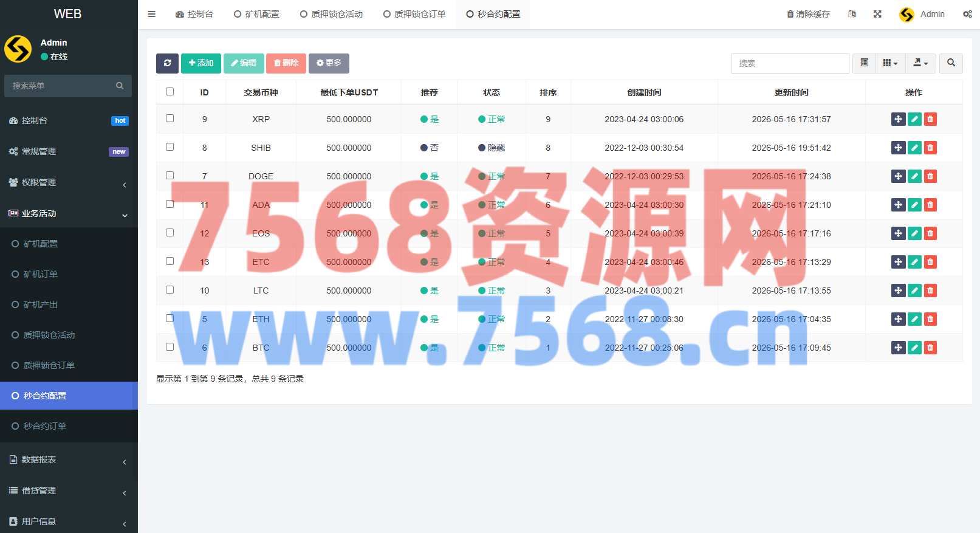This screenshot has height=533, width=980.
Task: Open the settings gears icon top right
Action: 967,14
